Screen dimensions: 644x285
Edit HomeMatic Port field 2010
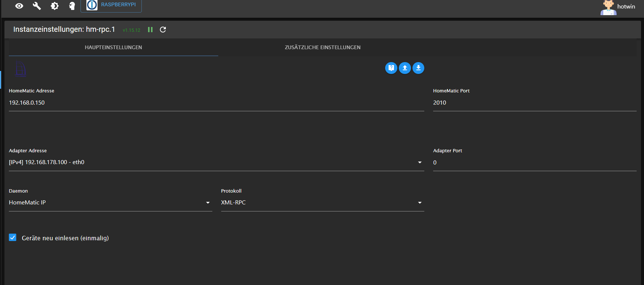535,103
